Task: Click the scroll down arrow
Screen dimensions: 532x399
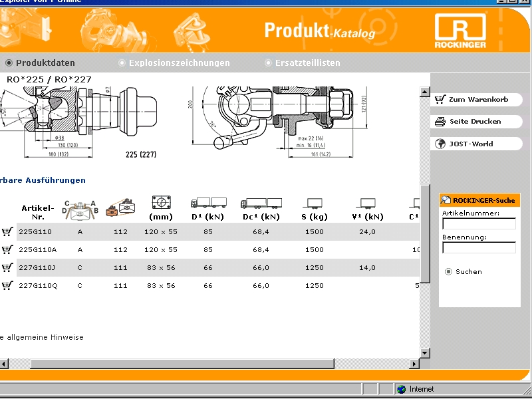Action: click(425, 350)
